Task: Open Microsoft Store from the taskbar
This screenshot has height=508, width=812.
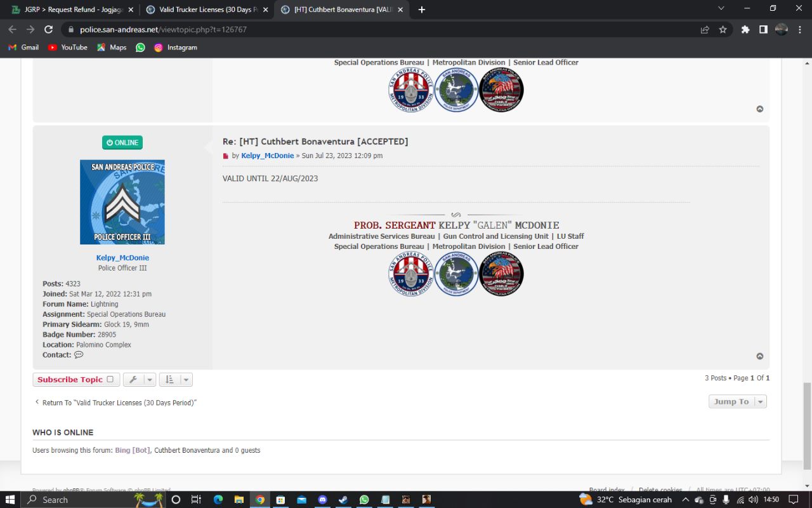Action: coord(280,500)
